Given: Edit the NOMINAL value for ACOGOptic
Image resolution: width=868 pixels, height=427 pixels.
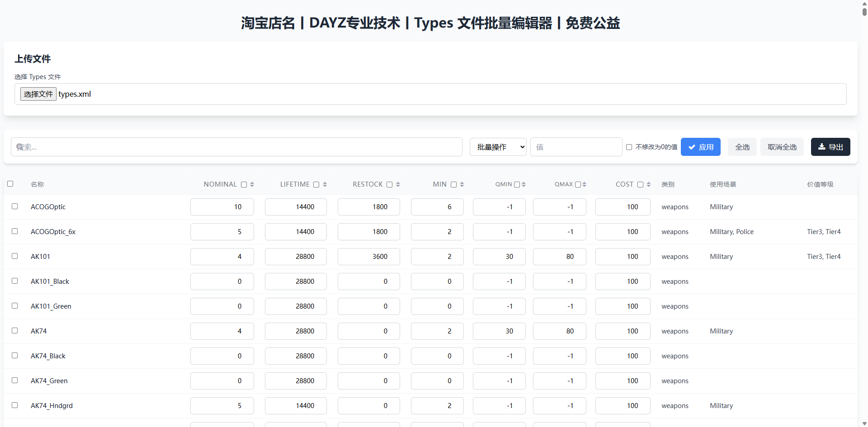Looking at the screenshot, I should (222, 207).
